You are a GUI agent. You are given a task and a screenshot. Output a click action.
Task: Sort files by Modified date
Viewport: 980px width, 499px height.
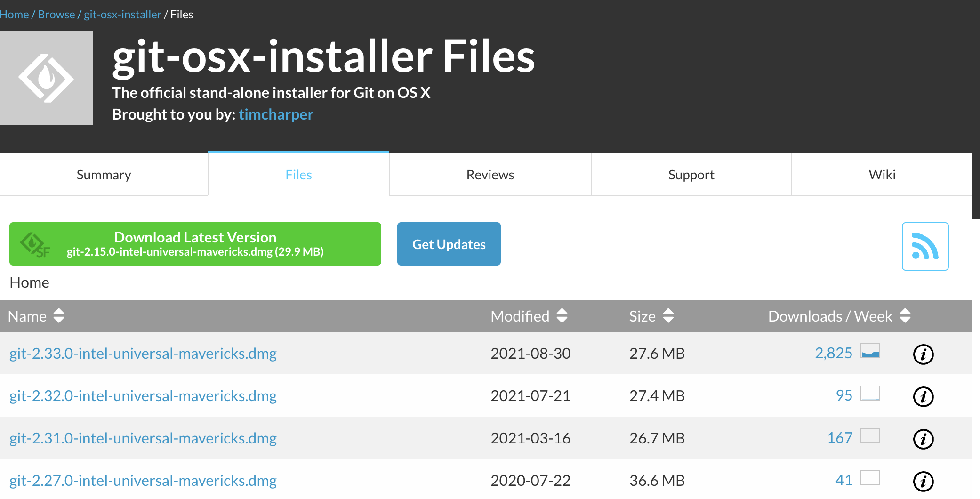[x=528, y=316]
